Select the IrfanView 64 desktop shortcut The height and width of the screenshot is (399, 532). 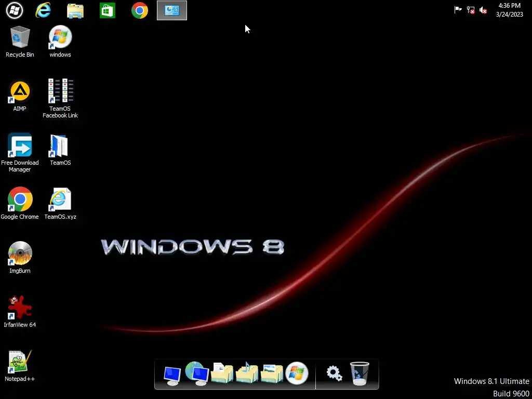pos(20,312)
